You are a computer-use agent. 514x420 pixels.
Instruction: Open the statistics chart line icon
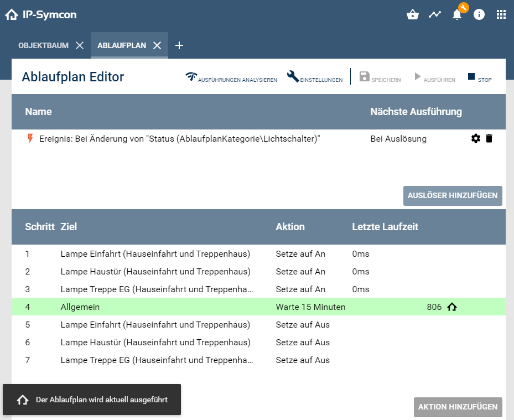435,15
